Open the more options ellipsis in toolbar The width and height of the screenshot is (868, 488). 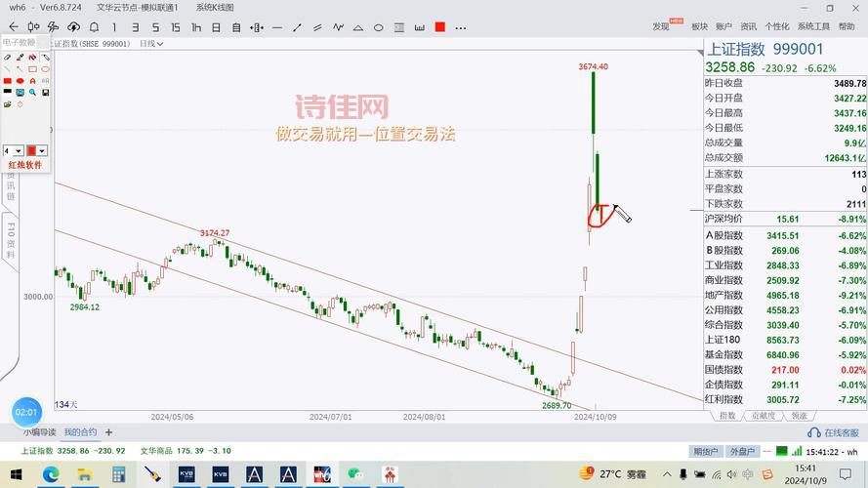[461, 27]
